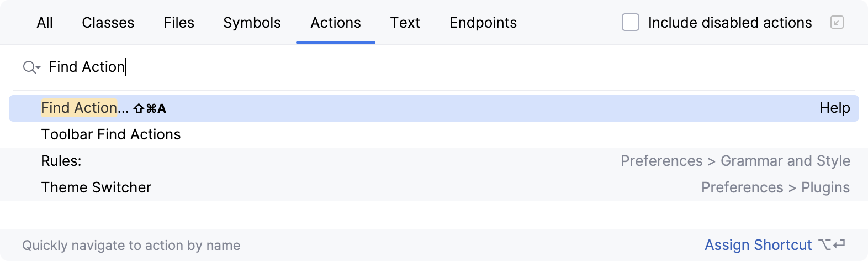
Task: Click Preferences > Grammar and Style path
Action: tap(735, 161)
